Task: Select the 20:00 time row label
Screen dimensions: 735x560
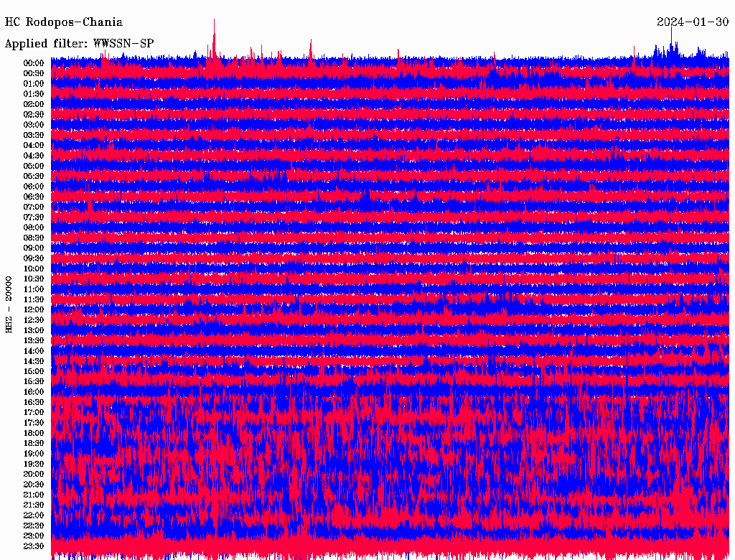Action: pos(34,474)
